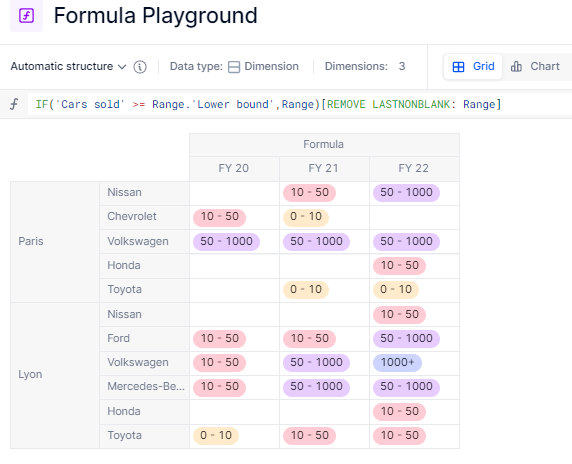Click Chevrolet FY 21 orange 0 - 10 tag
Image resolution: width=572 pixels, height=464 pixels.
pyautogui.click(x=306, y=217)
